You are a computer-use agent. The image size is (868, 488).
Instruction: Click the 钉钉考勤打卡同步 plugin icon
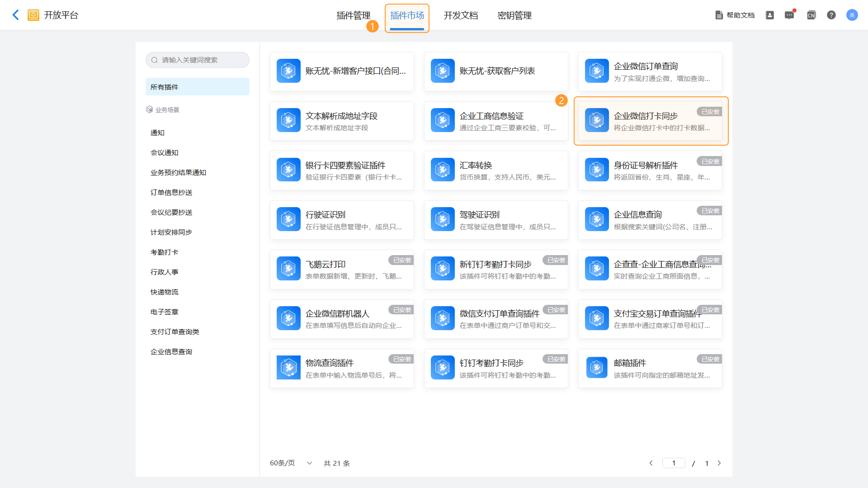point(443,367)
